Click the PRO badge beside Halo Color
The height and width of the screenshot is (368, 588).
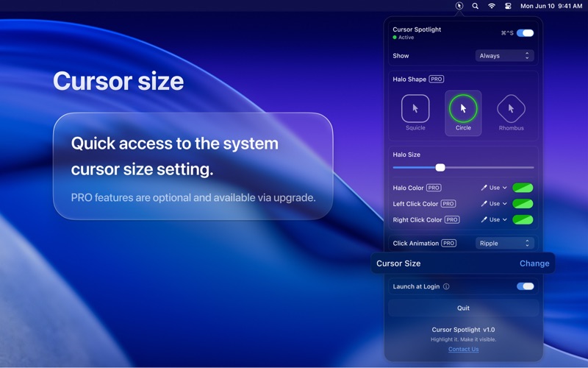point(434,188)
